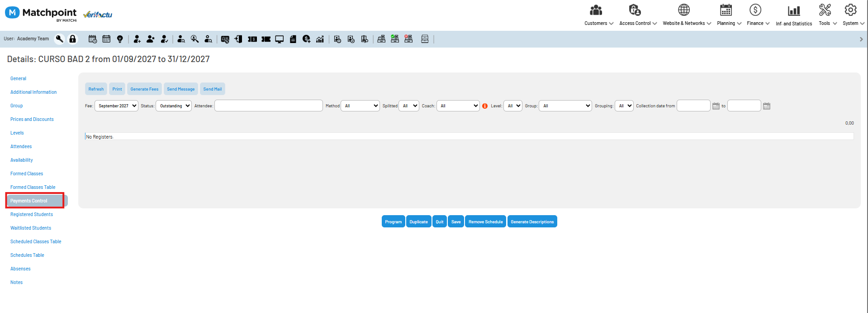868x313 pixels.
Task: Open the Grouping dropdown
Action: (624, 106)
